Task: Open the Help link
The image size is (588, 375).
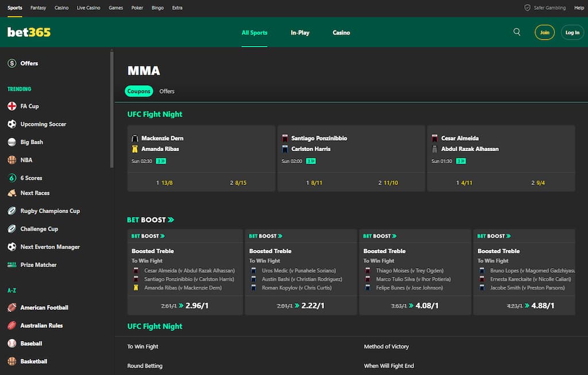Action: 579,7
